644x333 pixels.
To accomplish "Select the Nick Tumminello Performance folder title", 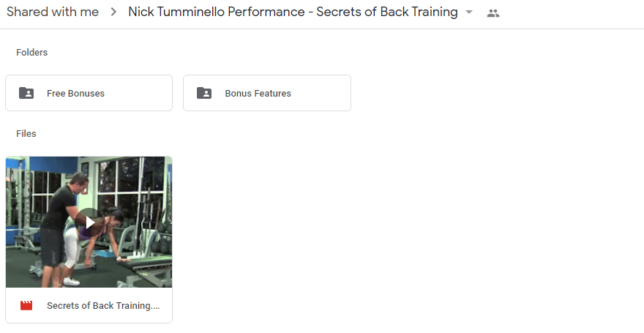I will (x=293, y=12).
